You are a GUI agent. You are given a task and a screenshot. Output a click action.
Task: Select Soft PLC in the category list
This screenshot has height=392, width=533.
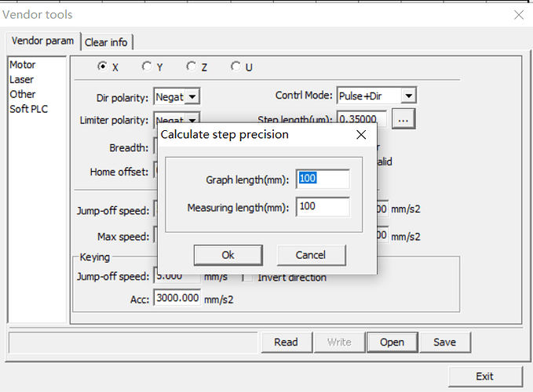[28, 109]
